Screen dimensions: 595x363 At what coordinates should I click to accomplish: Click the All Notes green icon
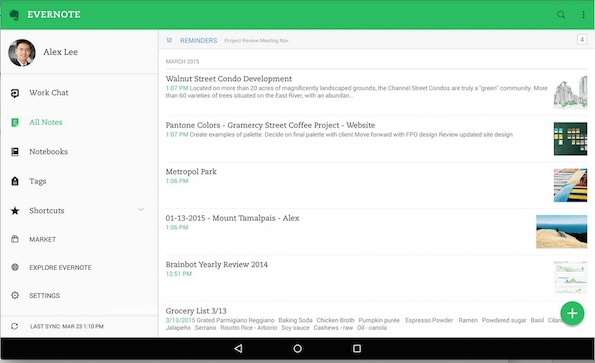point(15,123)
